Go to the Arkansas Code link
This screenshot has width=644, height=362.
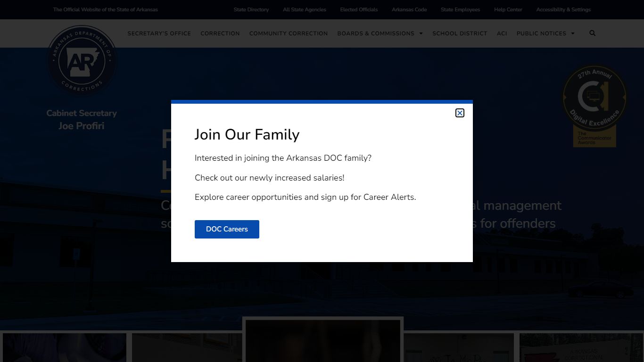(x=409, y=9)
